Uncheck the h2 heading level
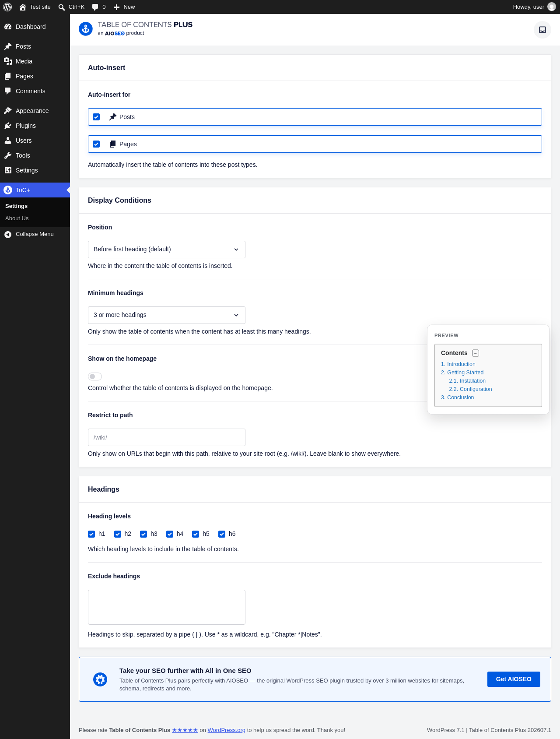 [x=118, y=534]
